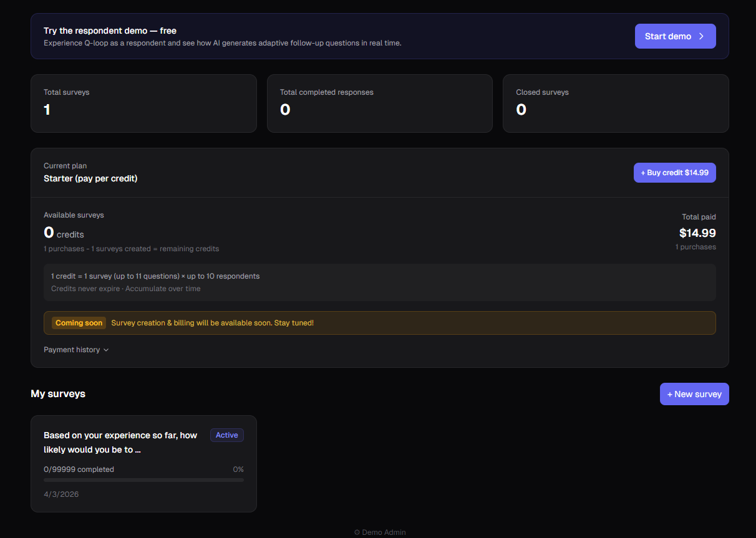
Task: Click the survey date 4/3/2026
Action: point(61,494)
